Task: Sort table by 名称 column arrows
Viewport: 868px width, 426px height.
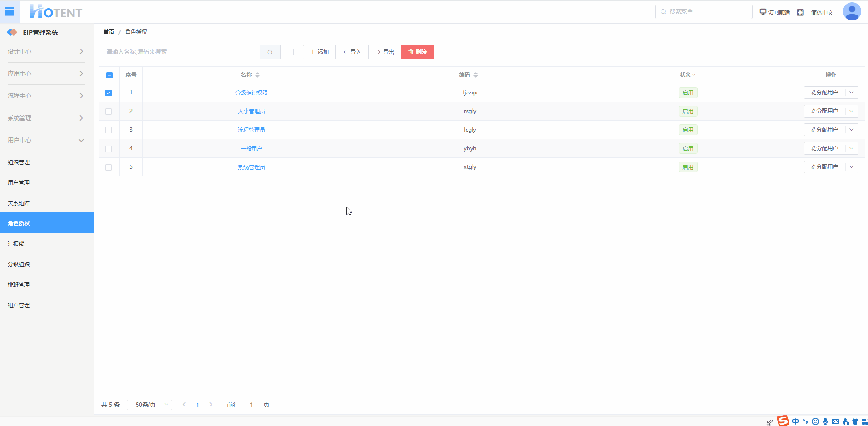Action: point(257,75)
